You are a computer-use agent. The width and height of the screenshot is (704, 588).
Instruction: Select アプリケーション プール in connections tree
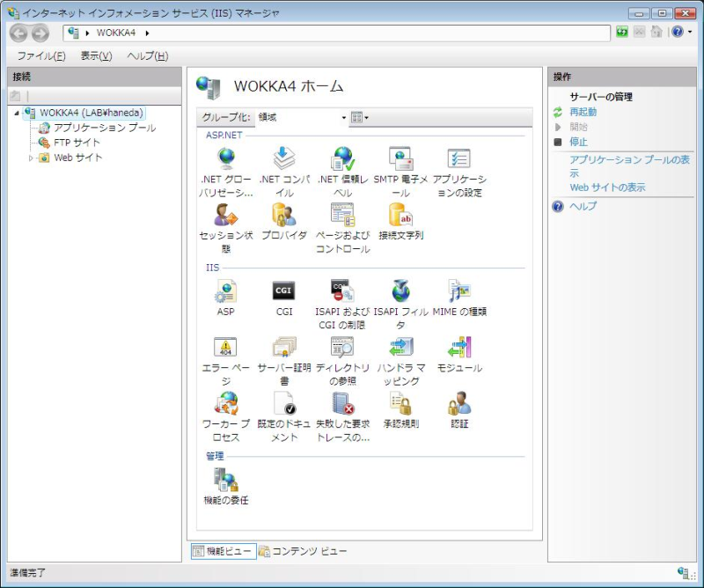(x=105, y=128)
